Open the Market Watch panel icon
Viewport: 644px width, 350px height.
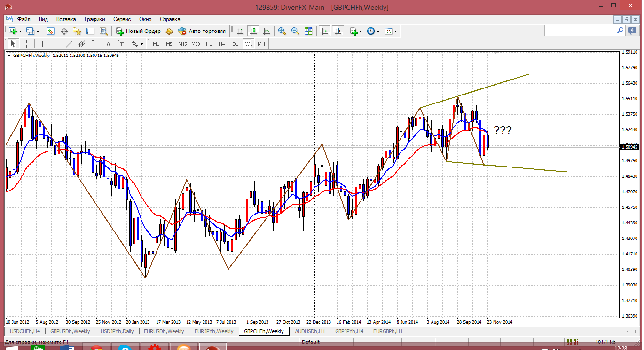click(51, 31)
